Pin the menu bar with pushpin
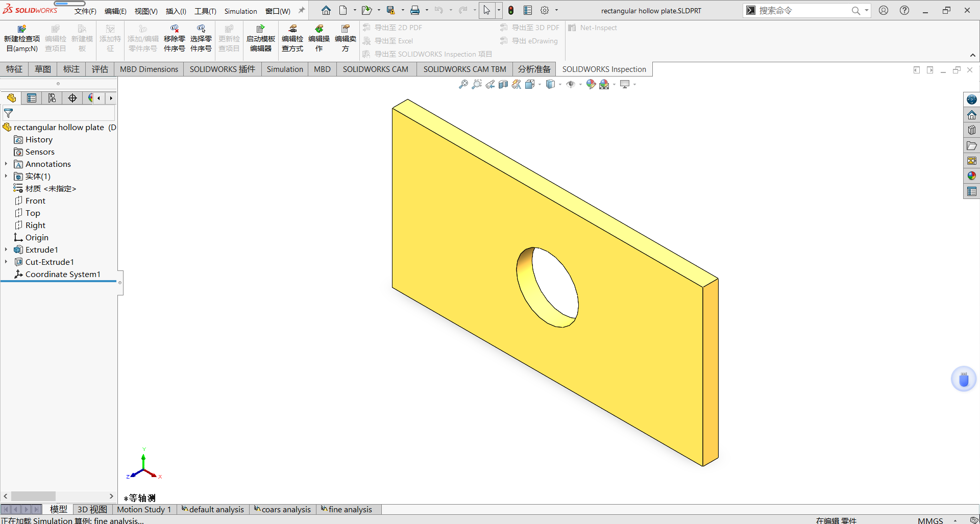The height and width of the screenshot is (524, 980). click(302, 11)
